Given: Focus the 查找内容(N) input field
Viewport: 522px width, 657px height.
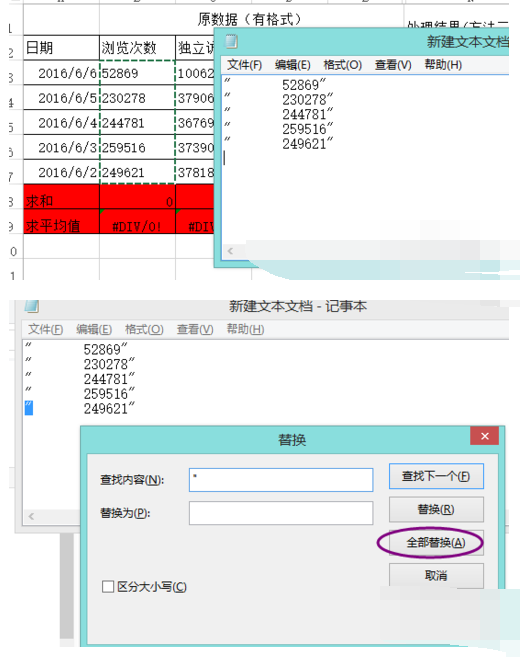Looking at the screenshot, I should coord(281,480).
